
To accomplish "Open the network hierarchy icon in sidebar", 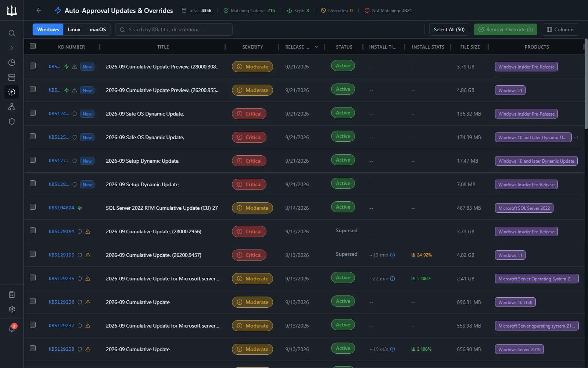I will pos(12,107).
